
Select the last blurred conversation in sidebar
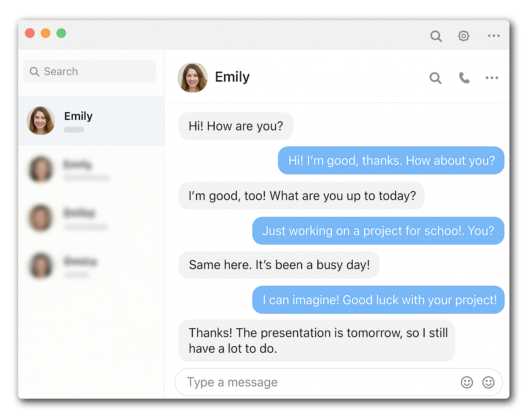point(91,266)
